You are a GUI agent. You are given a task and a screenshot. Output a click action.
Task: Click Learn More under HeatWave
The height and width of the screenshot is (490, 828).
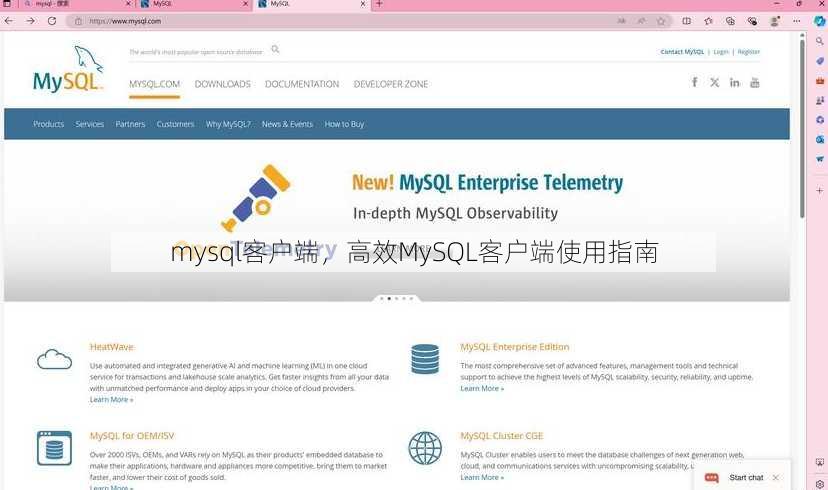111,400
